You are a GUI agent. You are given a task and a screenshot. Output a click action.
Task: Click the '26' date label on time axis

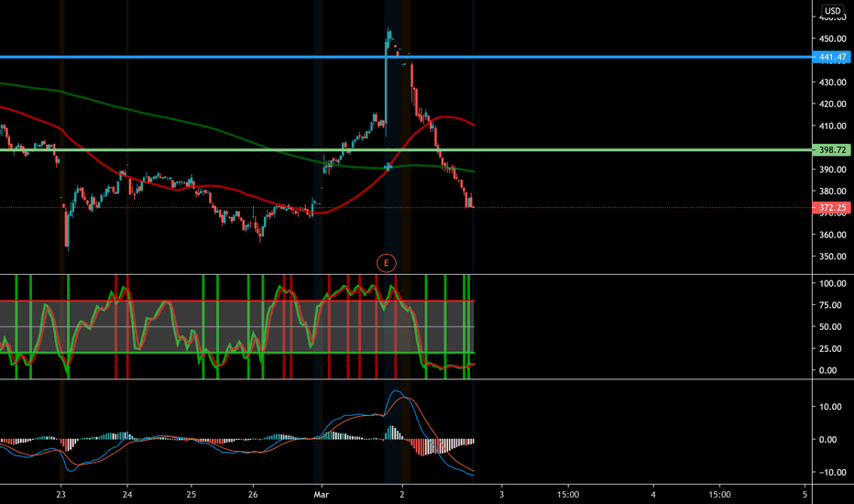[x=253, y=495]
